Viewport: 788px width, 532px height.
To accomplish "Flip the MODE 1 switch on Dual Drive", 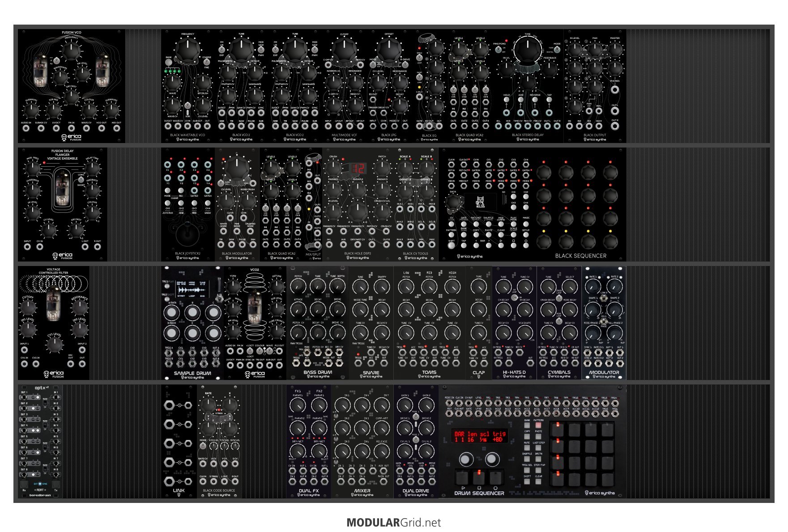I will coord(416,416).
